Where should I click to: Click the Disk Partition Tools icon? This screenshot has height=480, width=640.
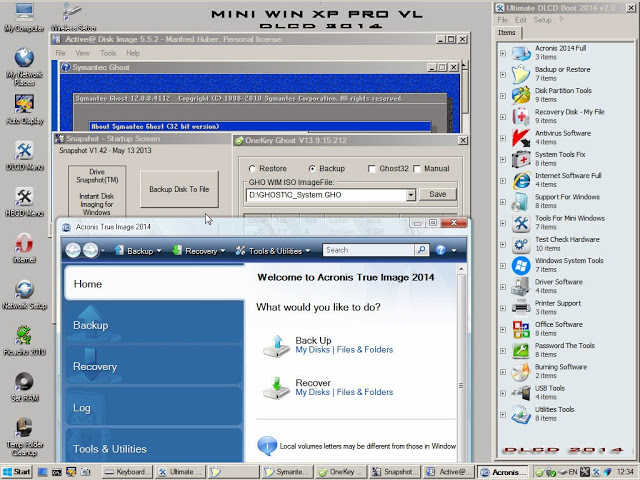click(521, 95)
